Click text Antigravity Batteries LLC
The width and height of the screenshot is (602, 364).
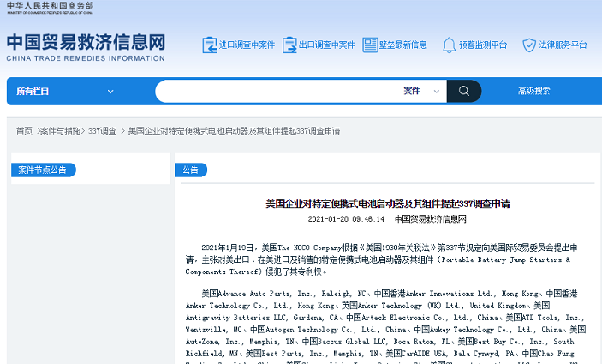(x=235, y=318)
